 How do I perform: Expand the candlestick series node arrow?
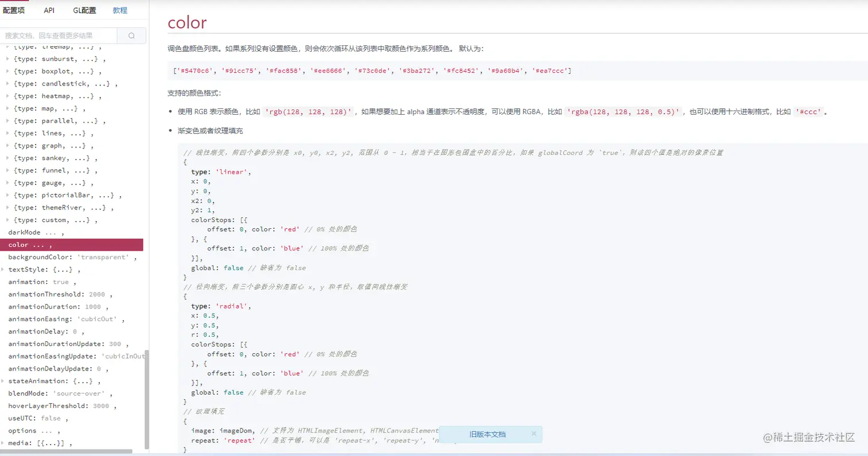pyautogui.click(x=7, y=84)
